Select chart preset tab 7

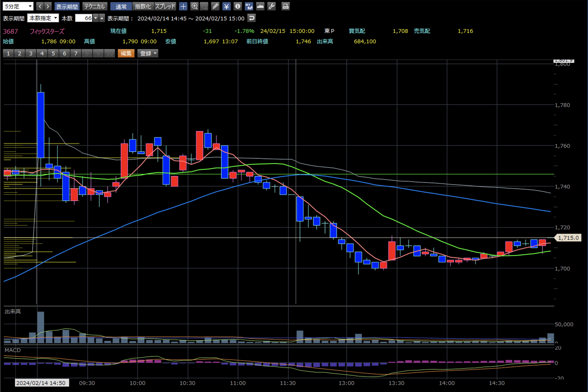[76, 53]
